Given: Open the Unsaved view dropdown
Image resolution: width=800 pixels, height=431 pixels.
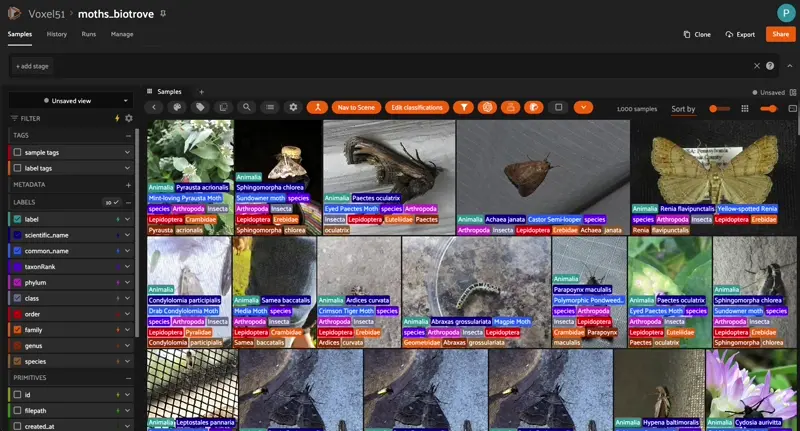Looking at the screenshot, I should point(70,101).
